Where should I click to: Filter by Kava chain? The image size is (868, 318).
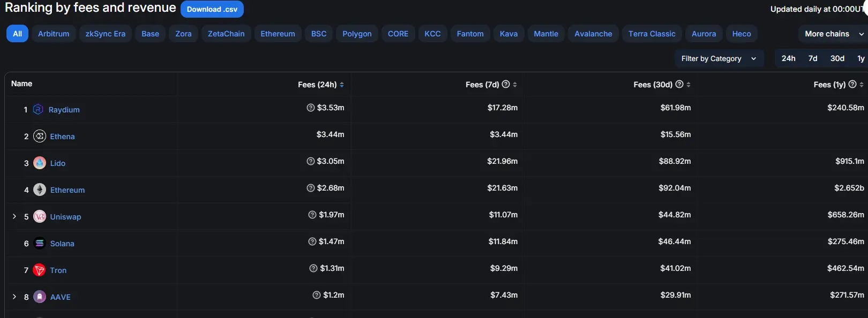tap(508, 34)
